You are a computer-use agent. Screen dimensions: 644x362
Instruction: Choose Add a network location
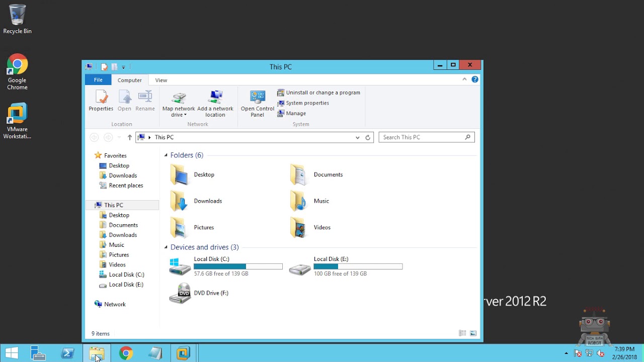point(215,104)
